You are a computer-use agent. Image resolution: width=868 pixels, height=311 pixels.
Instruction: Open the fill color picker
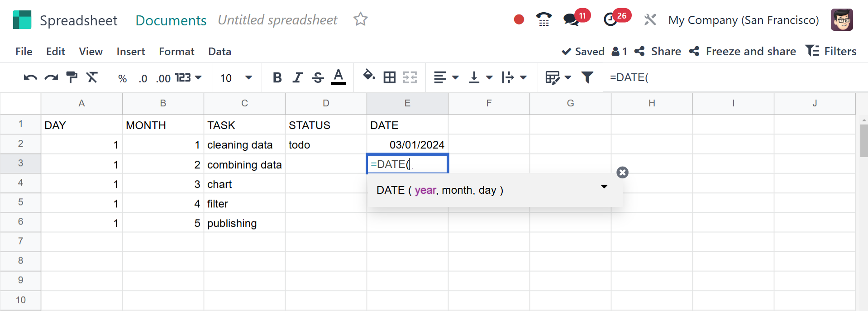pyautogui.click(x=369, y=77)
